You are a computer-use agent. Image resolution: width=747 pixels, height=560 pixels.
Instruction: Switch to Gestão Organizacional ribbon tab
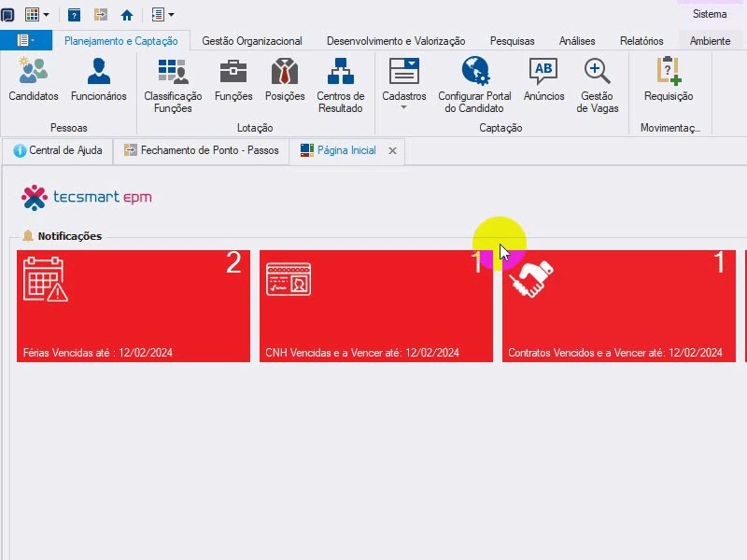[251, 41]
